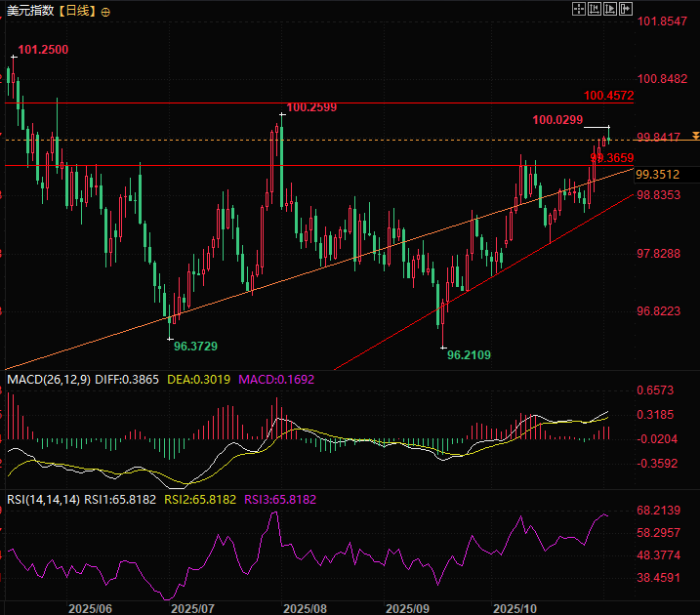
Task: Click the exit/export arrow icon at top right
Action: pyautogui.click(x=626, y=9)
